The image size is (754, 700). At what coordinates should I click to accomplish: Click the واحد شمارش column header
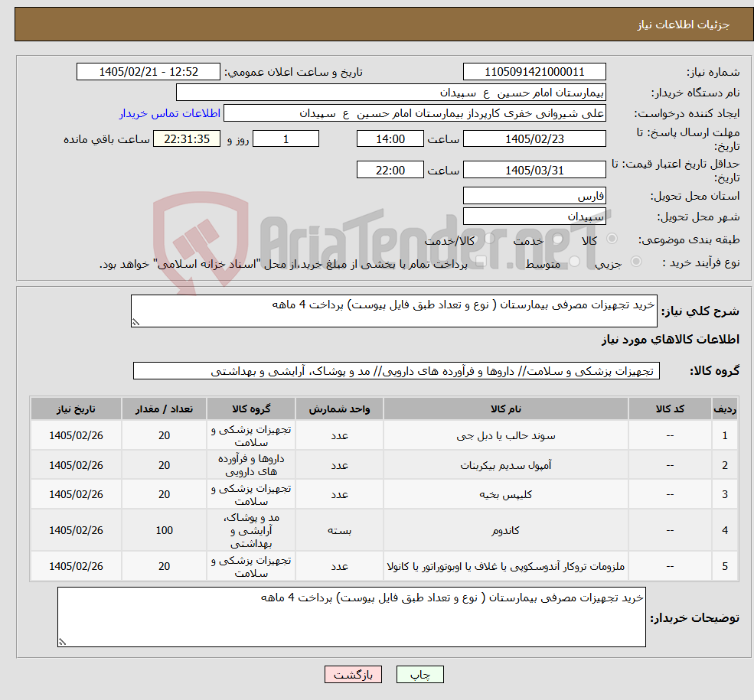coord(340,409)
